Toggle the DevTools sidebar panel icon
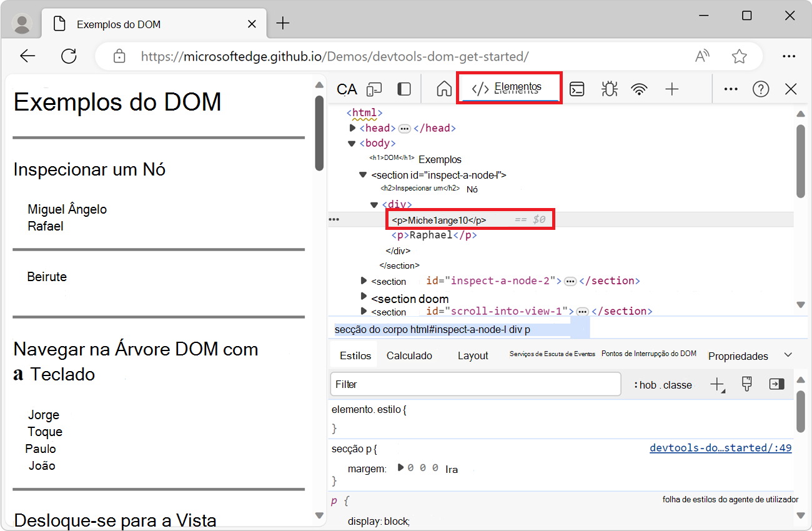The height and width of the screenshot is (531, 812). 404,89
